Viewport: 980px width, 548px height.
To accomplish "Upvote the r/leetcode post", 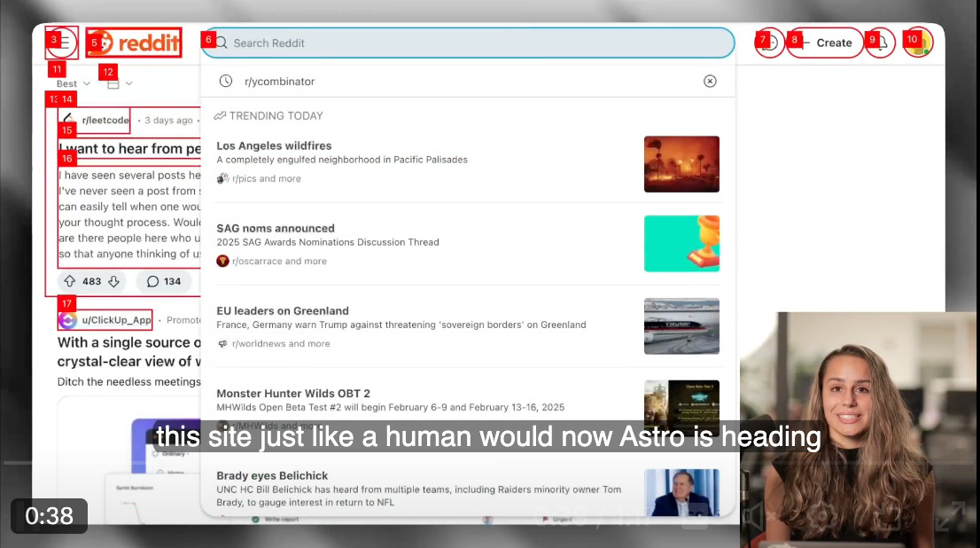I will [69, 281].
